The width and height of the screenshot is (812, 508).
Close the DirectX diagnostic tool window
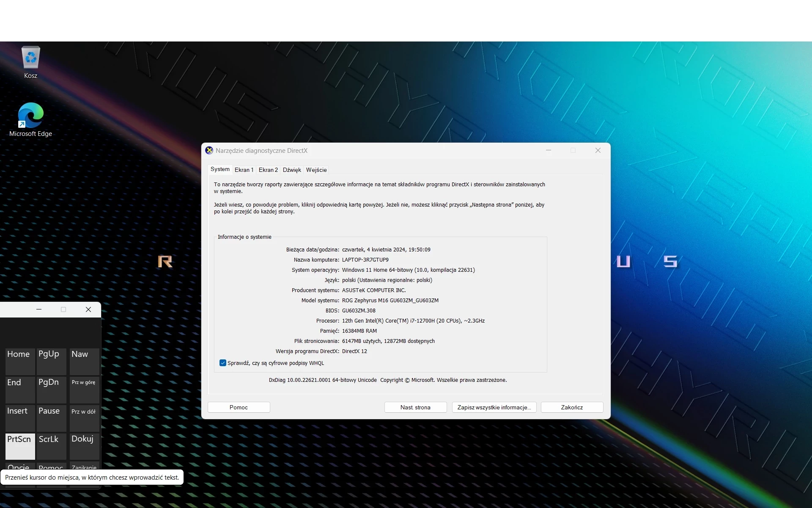(x=598, y=150)
